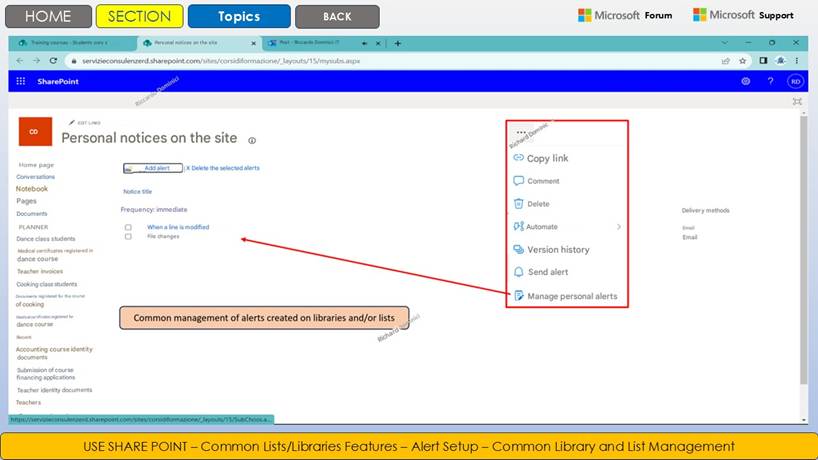The width and height of the screenshot is (818, 460).
Task: Open Teacher invoices in left navigation
Action: click(40, 271)
